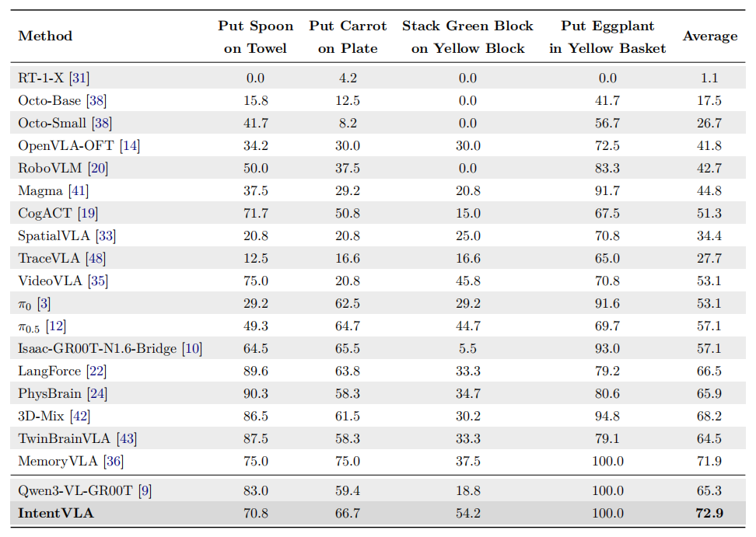This screenshot has width=756, height=537.
Task: Click LangForce reference 22
Action: 96,371
